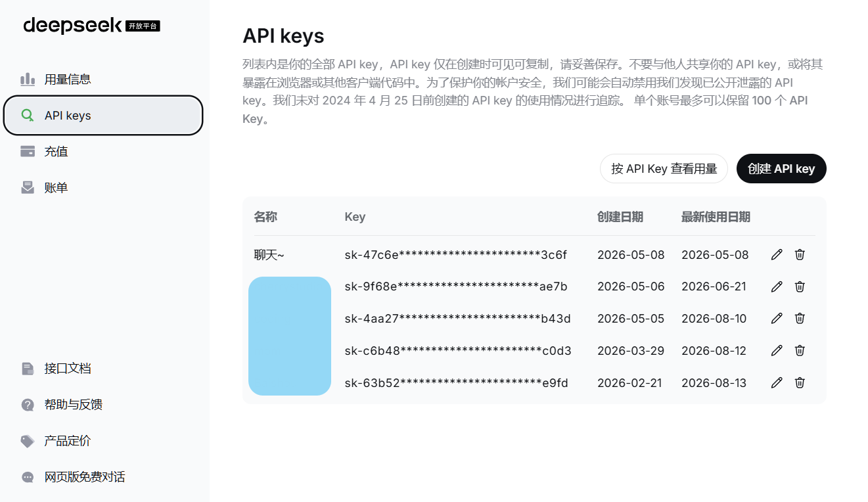Screen dimensions: 868x502
Task: Open 产品定价 link
Action: point(103,441)
